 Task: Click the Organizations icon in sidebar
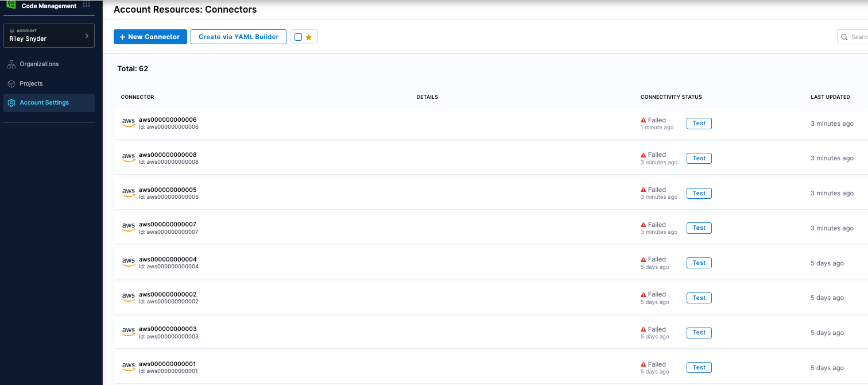coord(11,64)
